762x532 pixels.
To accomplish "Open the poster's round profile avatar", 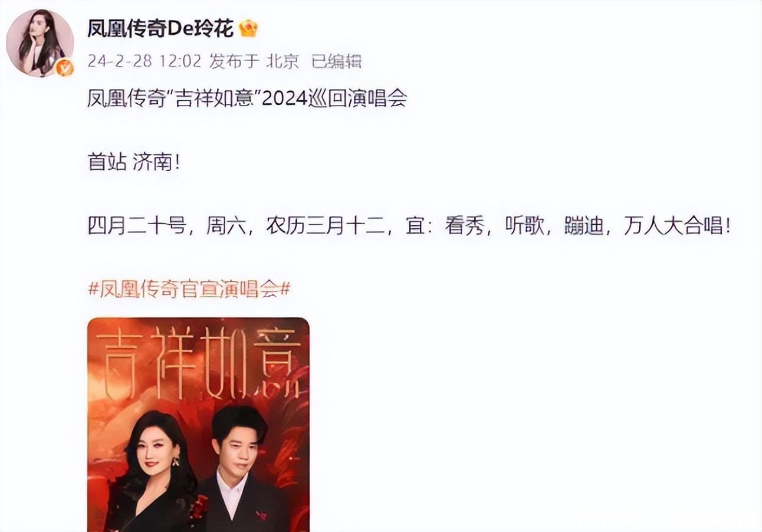I will click(40, 42).
